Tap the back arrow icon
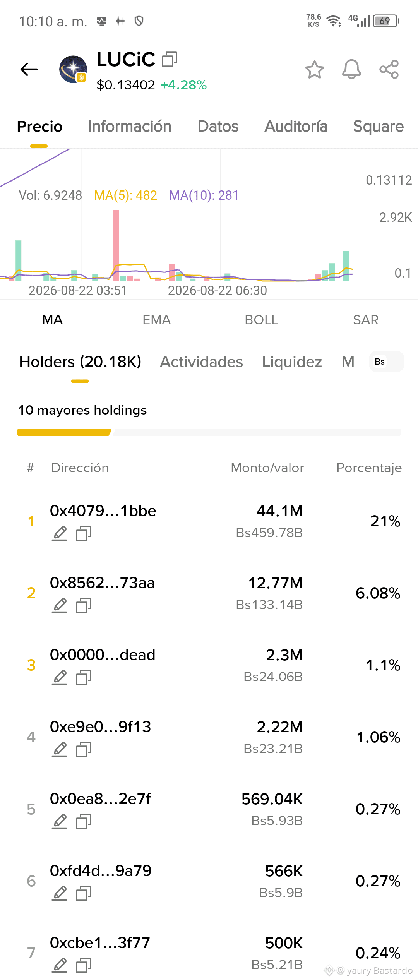The width and height of the screenshot is (418, 980). click(29, 69)
